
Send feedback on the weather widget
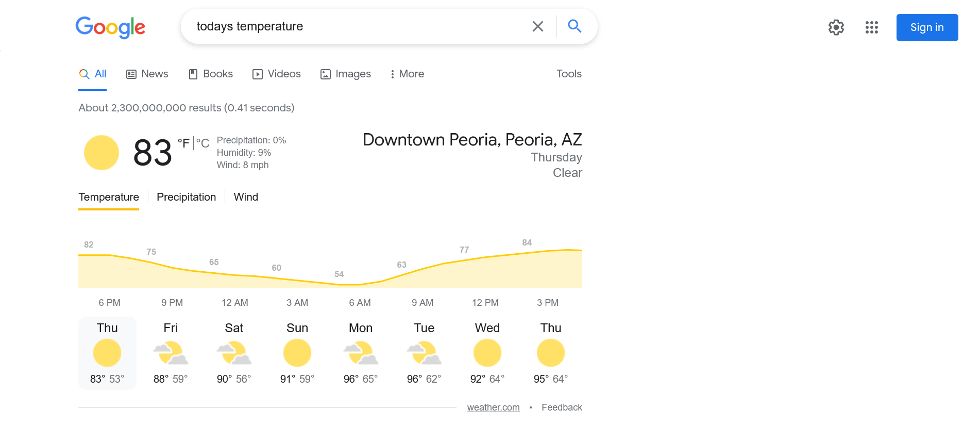point(562,407)
